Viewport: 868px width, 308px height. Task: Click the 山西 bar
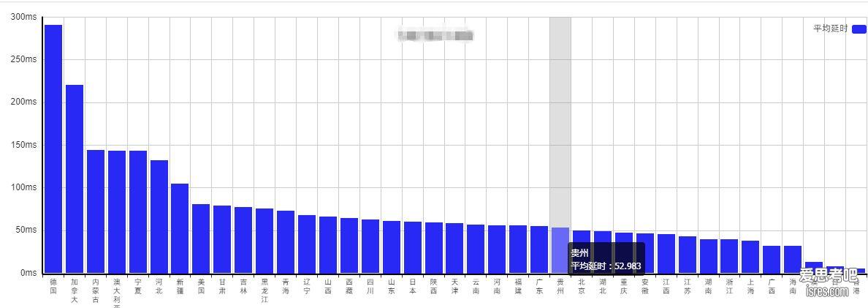(x=328, y=245)
